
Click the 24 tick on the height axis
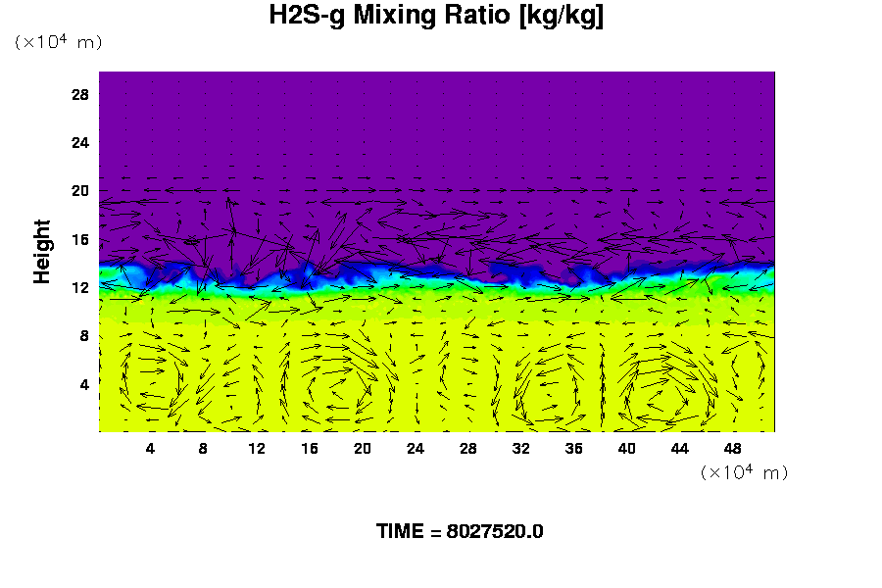(x=80, y=142)
